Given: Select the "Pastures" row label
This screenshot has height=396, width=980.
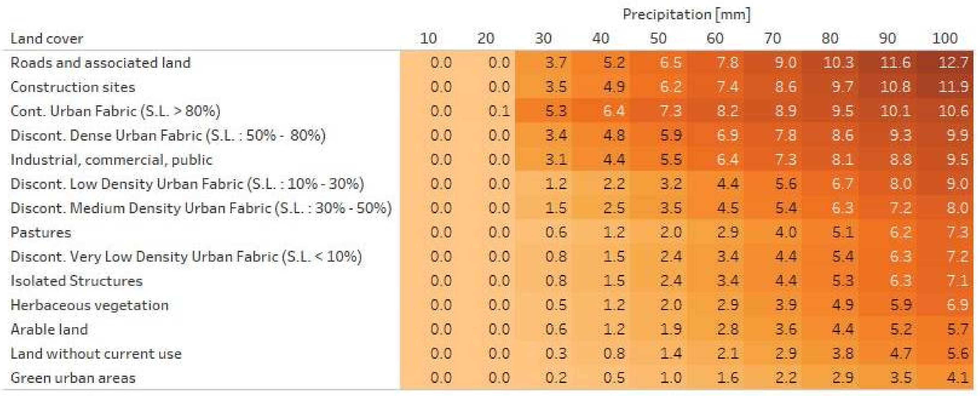Looking at the screenshot, I should (x=41, y=232).
